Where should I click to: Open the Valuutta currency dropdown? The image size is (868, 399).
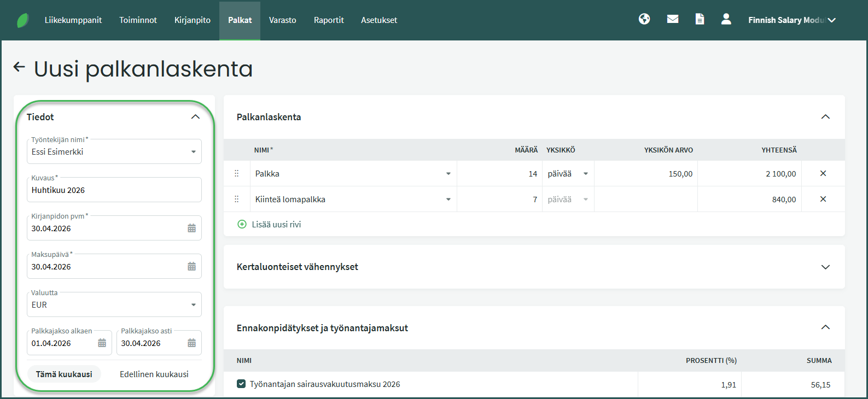[x=193, y=305]
